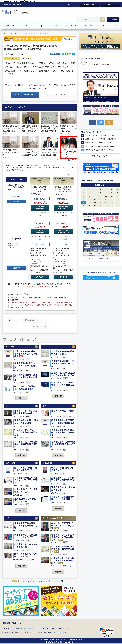Open ranking item 4 PTなどリハ専門職の開業
Image resolution: width=122 pixels, height=644 pixels.
point(99,146)
